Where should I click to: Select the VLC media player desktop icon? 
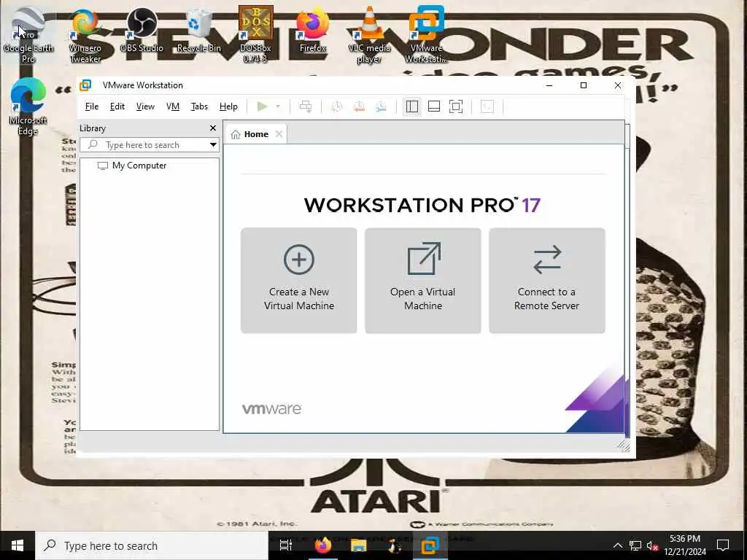pos(369,36)
